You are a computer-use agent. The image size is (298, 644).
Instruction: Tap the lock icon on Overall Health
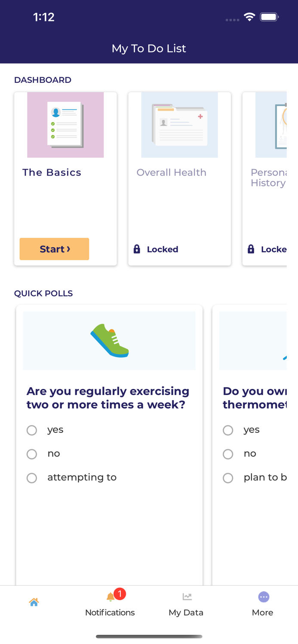click(x=137, y=249)
